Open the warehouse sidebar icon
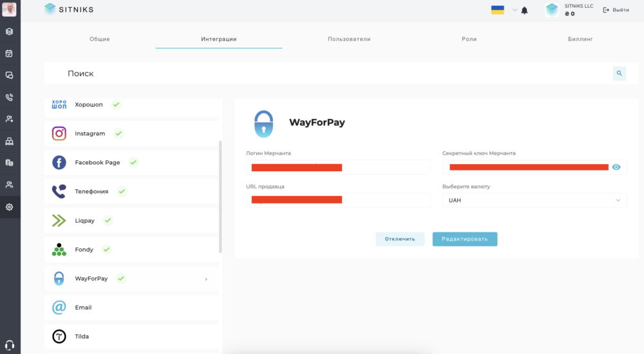This screenshot has width=644, height=354. (9, 141)
